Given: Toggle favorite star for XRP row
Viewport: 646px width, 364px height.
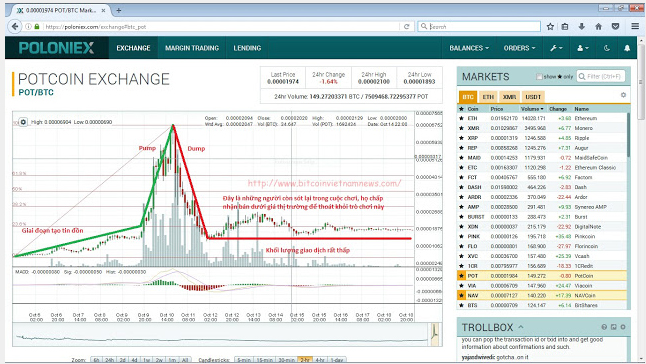Looking at the screenshot, I should 461,138.
